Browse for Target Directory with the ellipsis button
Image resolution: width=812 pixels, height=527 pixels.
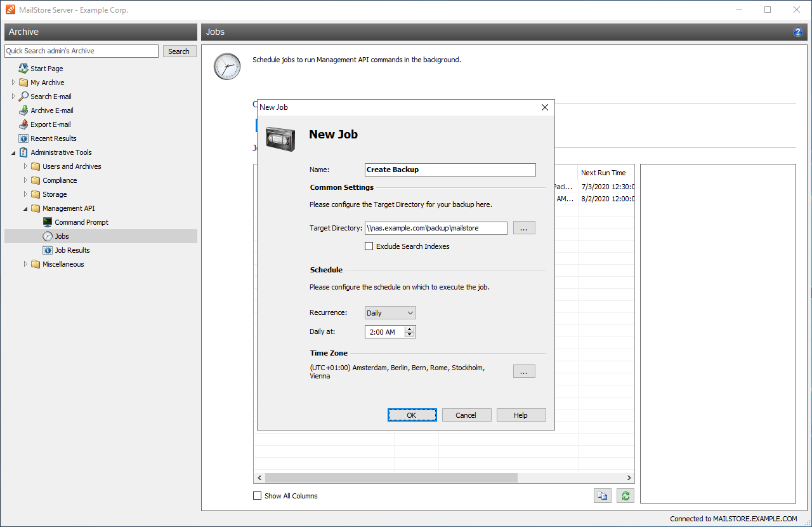coord(524,228)
